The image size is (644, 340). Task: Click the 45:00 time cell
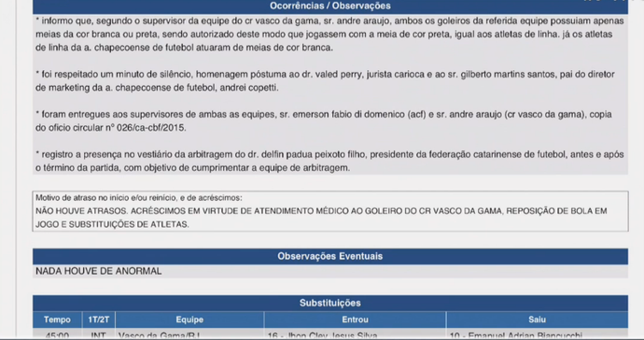[57, 334]
